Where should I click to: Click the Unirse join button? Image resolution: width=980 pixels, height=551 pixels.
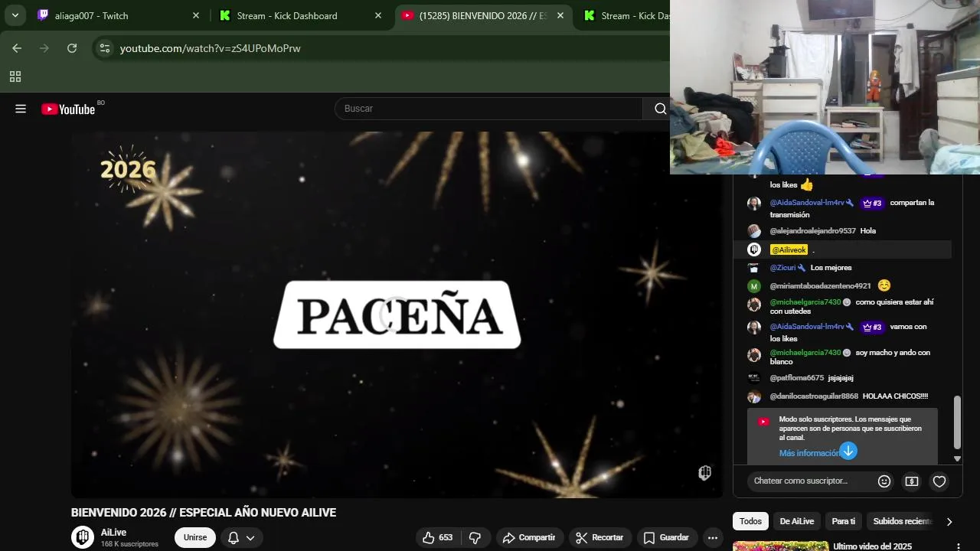[x=195, y=537]
